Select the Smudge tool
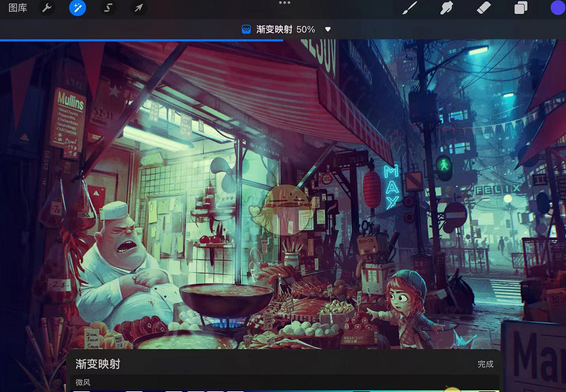 pyautogui.click(x=447, y=8)
